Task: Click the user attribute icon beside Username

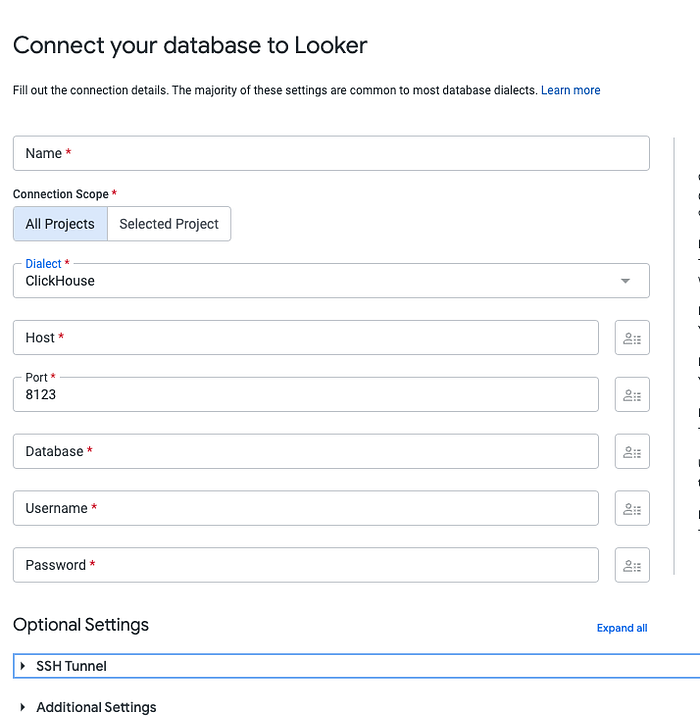Action: click(x=632, y=508)
